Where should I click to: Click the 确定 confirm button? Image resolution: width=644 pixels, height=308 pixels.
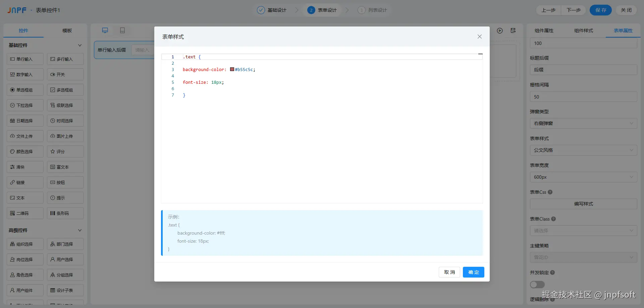click(x=474, y=272)
